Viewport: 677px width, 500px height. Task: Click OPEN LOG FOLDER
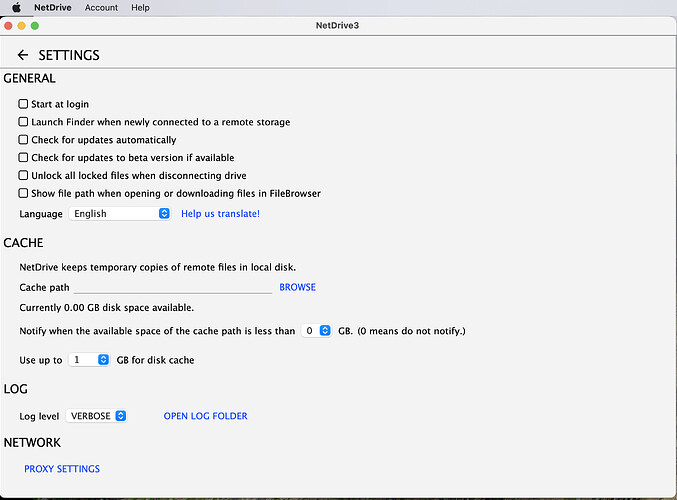click(206, 416)
